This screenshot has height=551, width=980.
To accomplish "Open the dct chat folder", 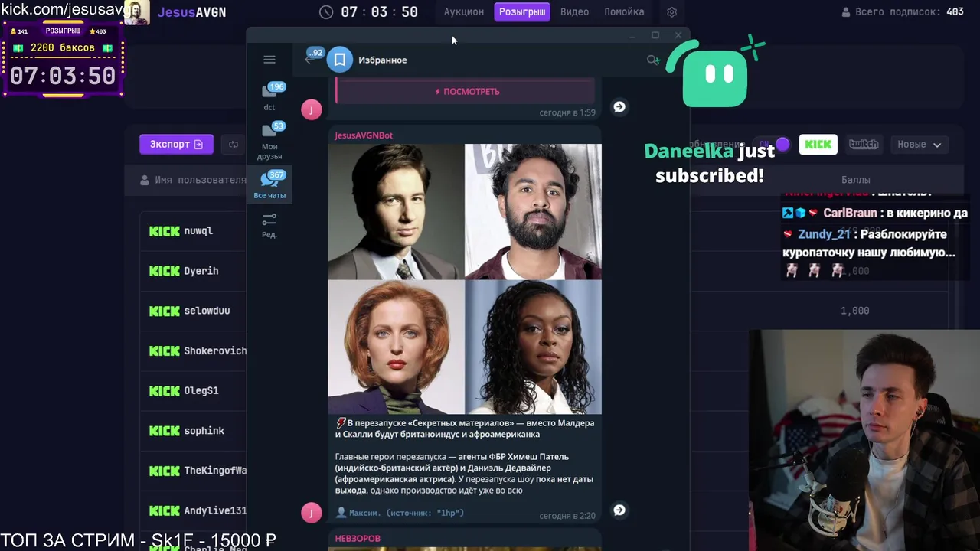I will tap(269, 97).
